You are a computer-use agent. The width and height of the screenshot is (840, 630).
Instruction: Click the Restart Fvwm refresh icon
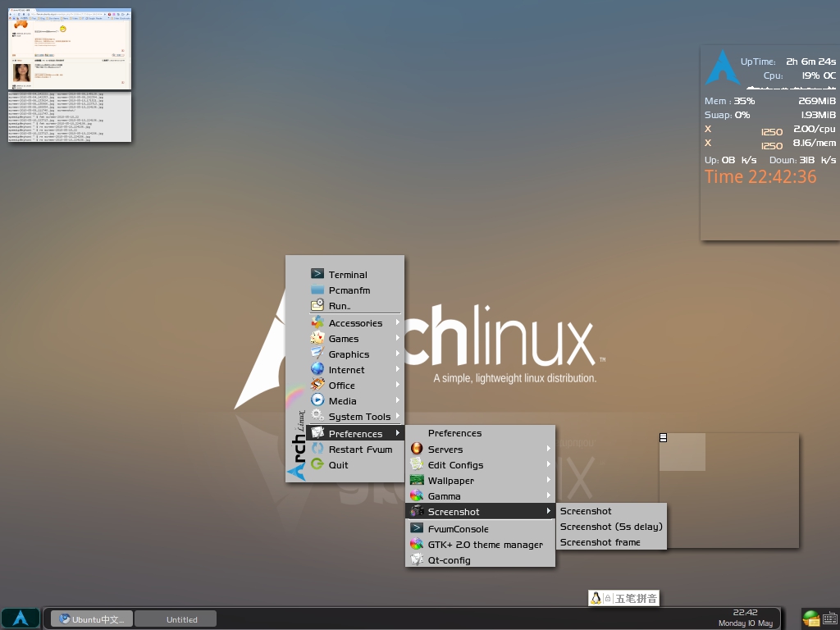tap(317, 449)
